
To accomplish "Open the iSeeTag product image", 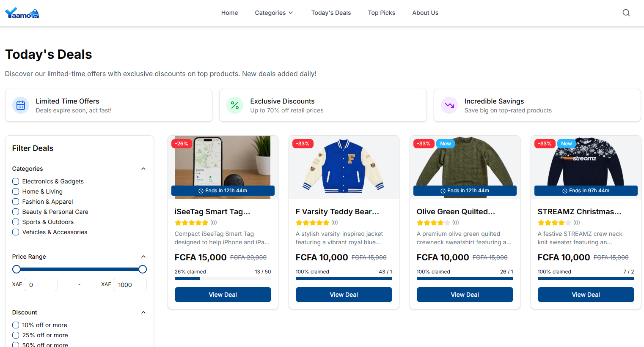I will tap(223, 167).
